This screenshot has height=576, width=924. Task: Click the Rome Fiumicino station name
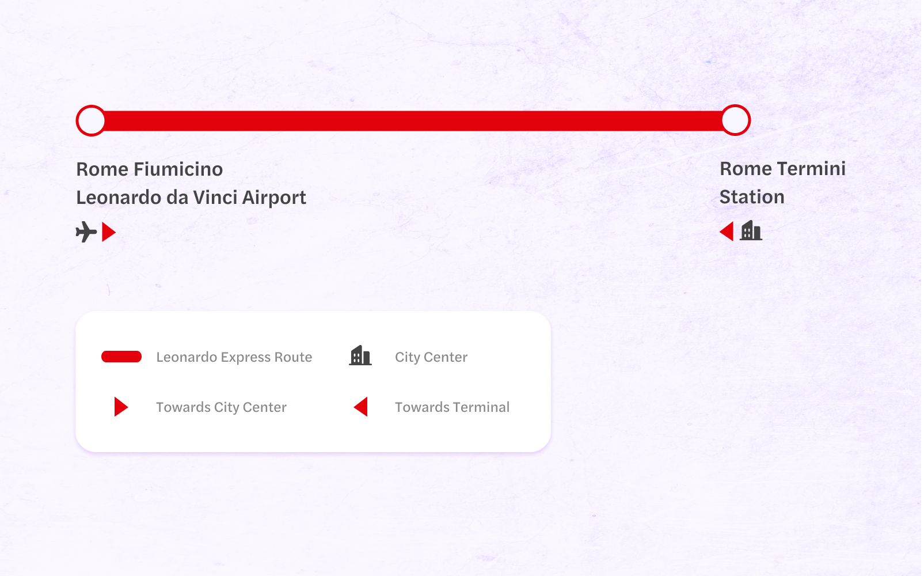(150, 169)
